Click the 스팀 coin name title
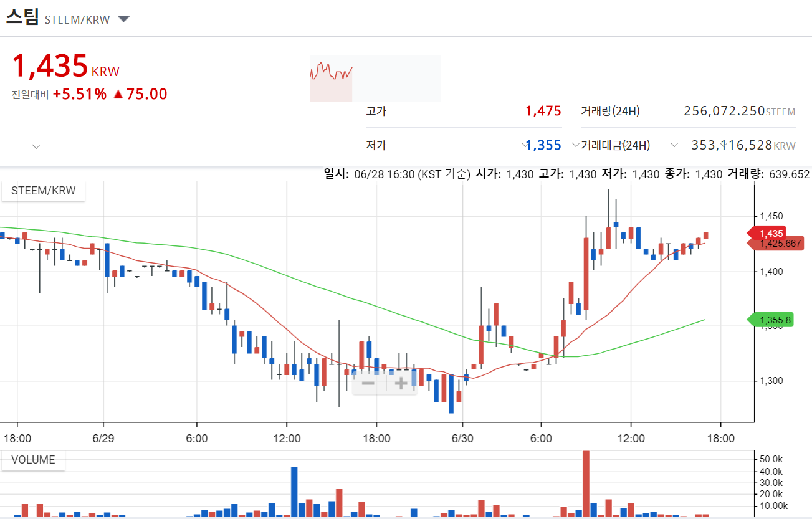 pyautogui.click(x=22, y=17)
